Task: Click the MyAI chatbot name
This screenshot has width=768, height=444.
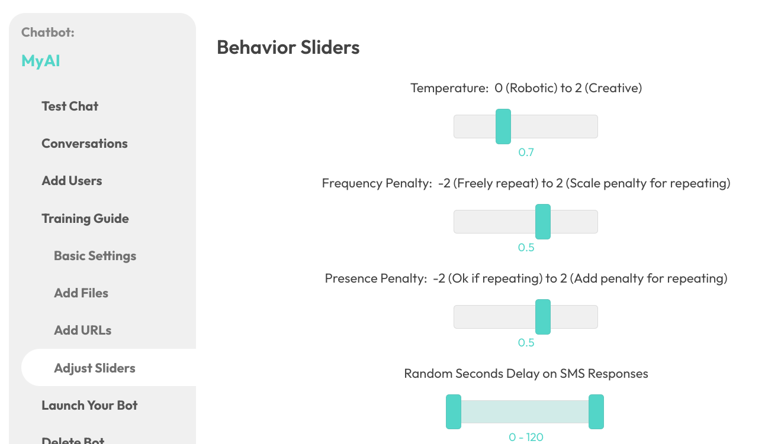Action: coord(41,61)
